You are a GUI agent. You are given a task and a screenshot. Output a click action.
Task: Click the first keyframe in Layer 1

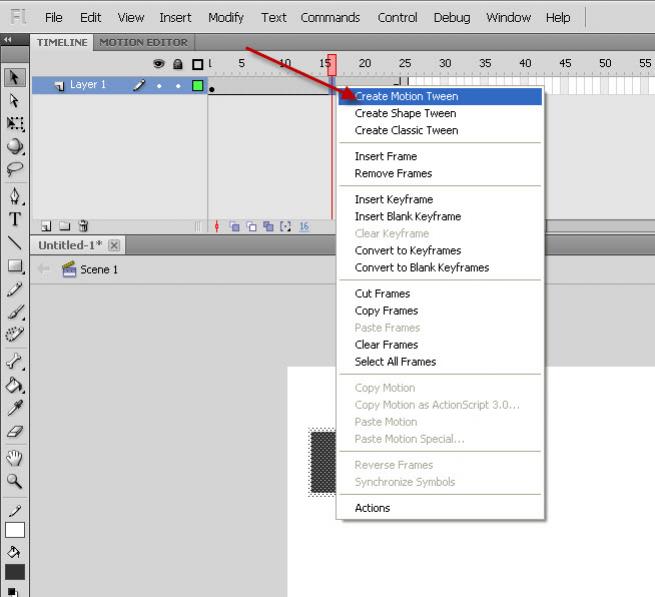pos(211,86)
